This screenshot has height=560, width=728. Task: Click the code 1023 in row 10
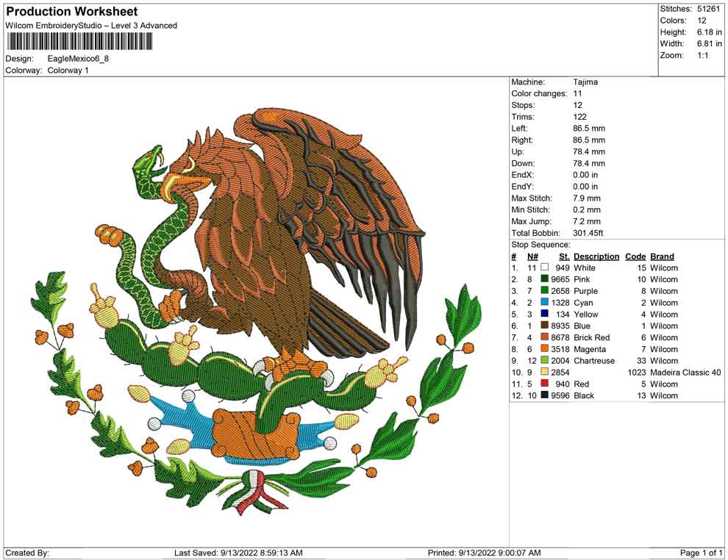pos(637,372)
